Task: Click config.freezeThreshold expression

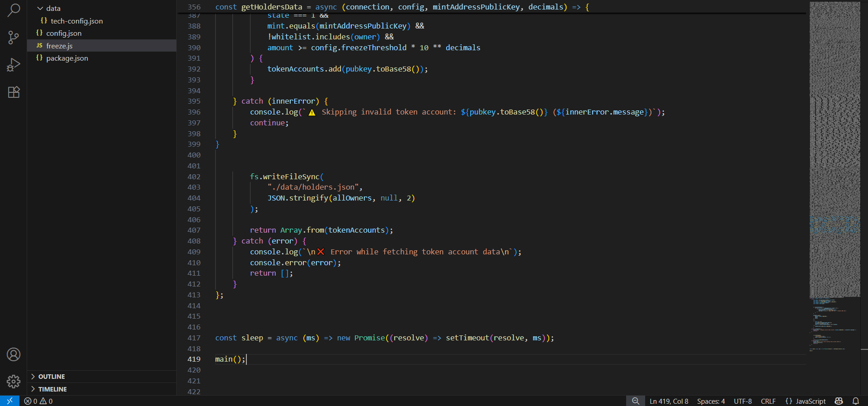Action: click(359, 48)
